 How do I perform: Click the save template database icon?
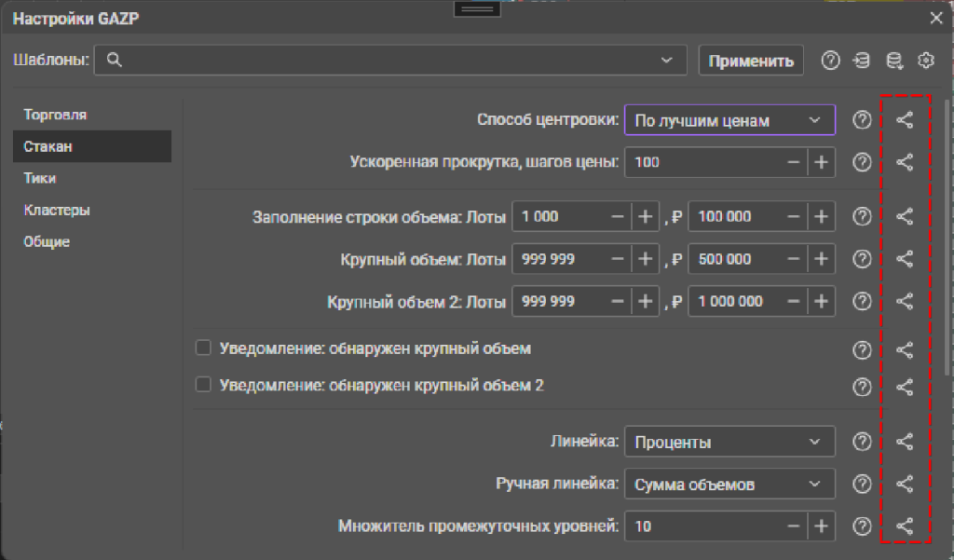(x=894, y=61)
